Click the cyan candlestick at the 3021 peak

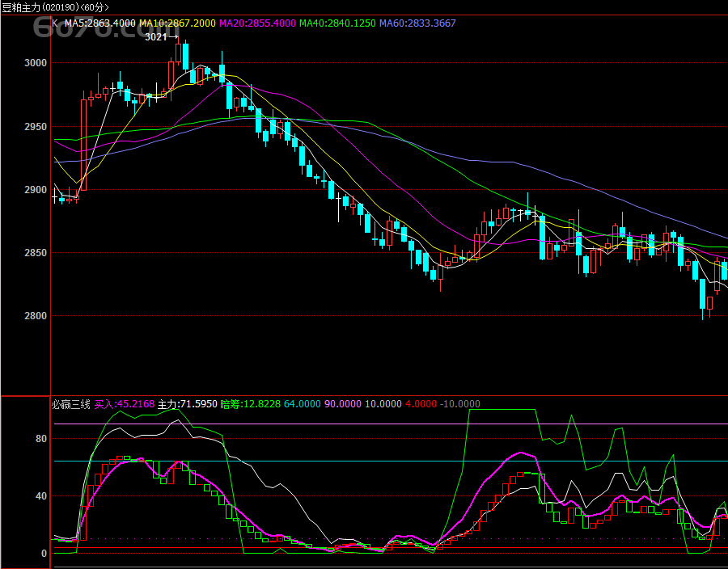click(185, 57)
